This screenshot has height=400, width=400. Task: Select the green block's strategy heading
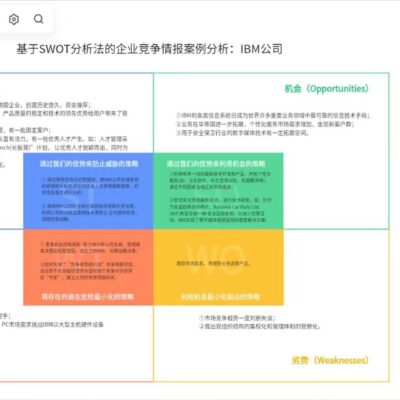[216, 164]
